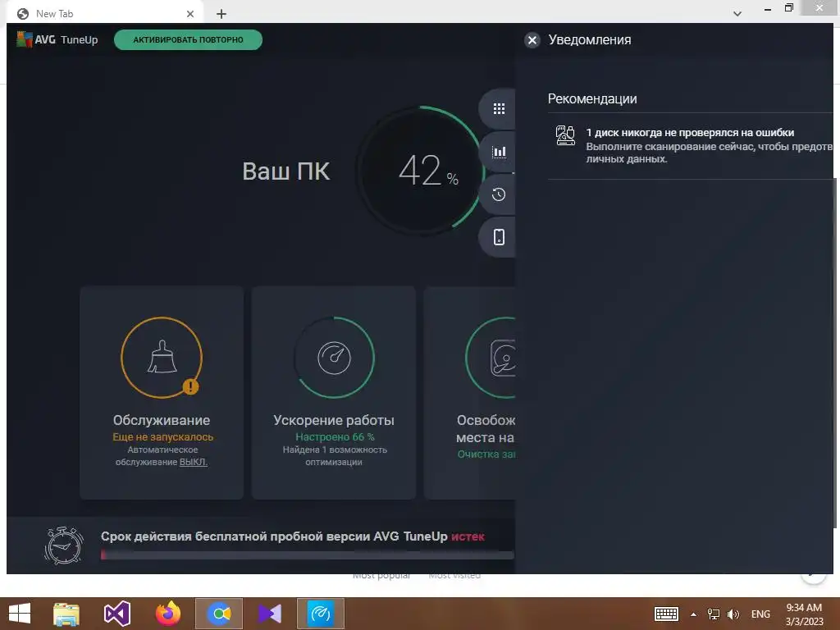
Task: Click the 42% PC status gauge
Action: (422, 171)
